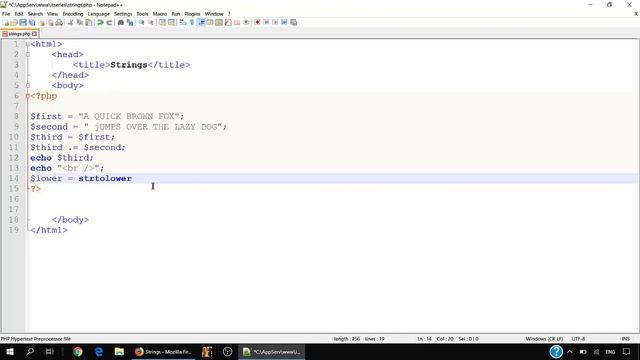Viewport: 640px width, 360px height.
Task: Click line number 17 in margin
Action: click(14, 209)
